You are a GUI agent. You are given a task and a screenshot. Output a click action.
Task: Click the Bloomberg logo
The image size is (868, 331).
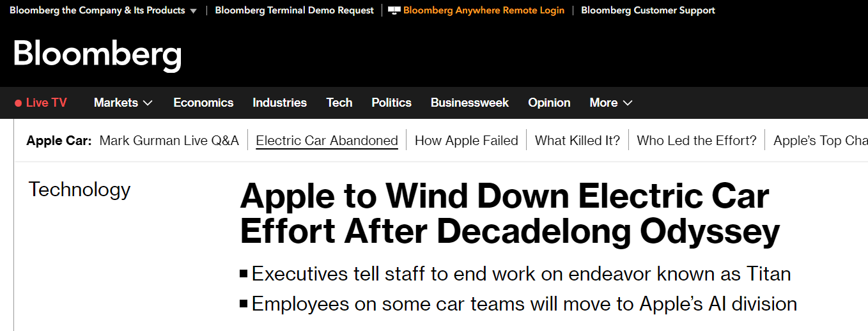[97, 54]
